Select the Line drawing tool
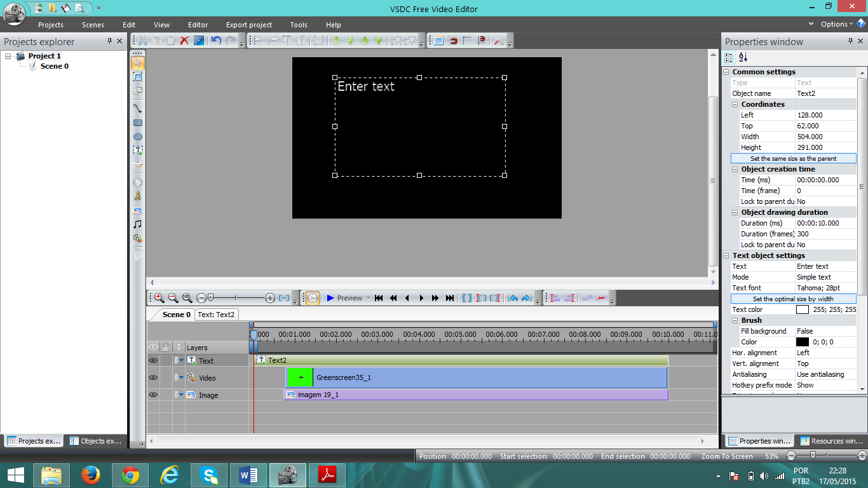Screen dimensions: 868x488 point(137,109)
